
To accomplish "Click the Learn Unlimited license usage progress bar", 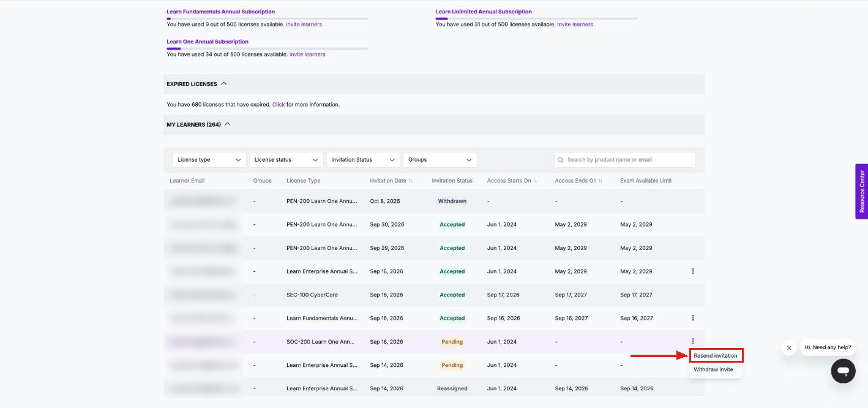I will (536, 18).
